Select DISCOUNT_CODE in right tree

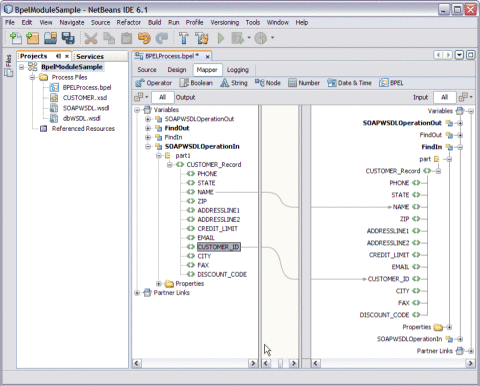[x=384, y=315]
